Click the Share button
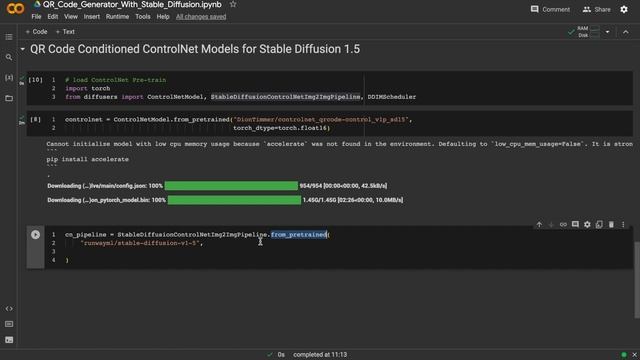The height and width of the screenshot is (360, 640). click(x=597, y=9)
